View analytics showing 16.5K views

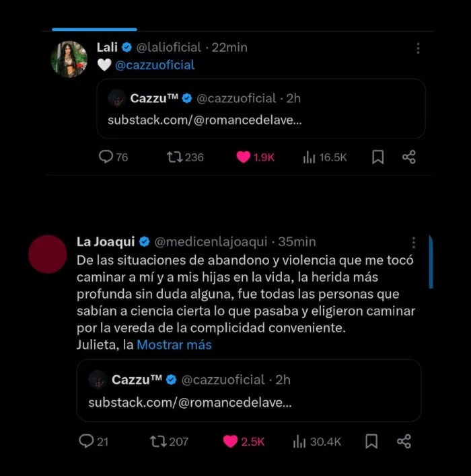[x=310, y=157]
